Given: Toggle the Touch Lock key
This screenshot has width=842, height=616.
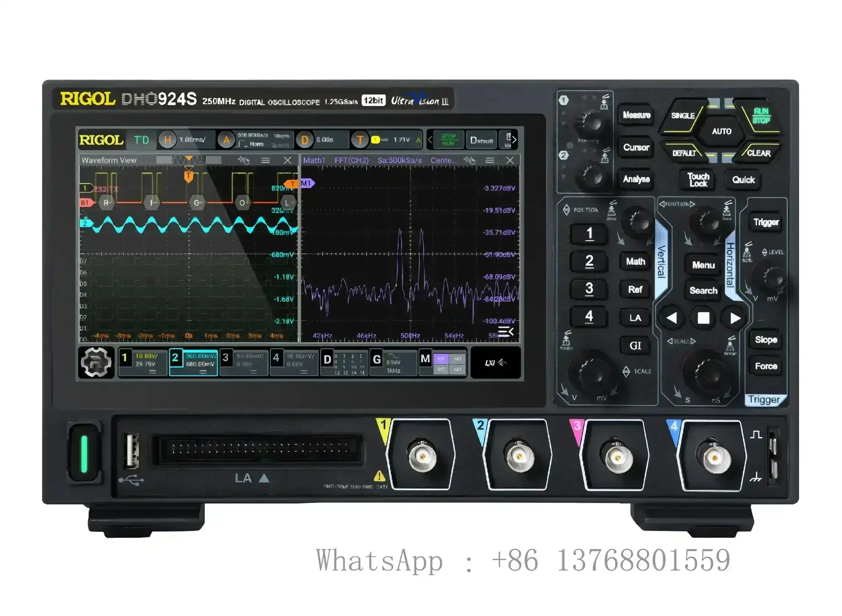Looking at the screenshot, I should click(x=698, y=180).
